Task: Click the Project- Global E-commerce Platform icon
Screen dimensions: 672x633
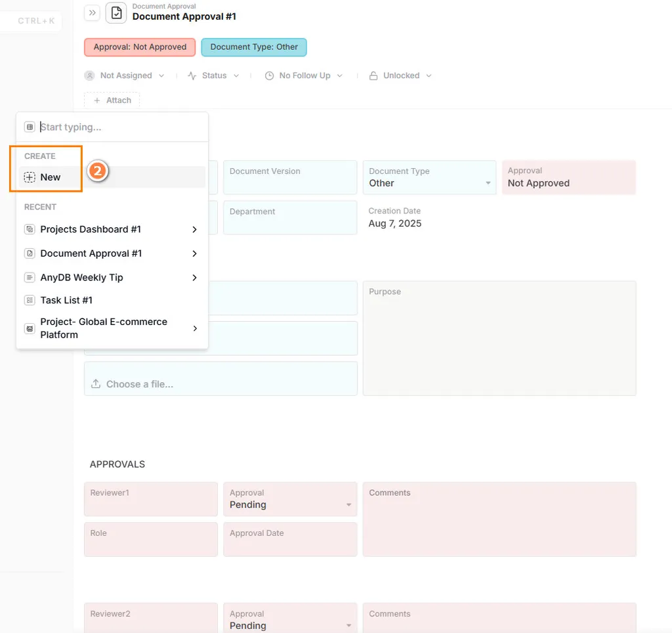Action: (x=30, y=328)
